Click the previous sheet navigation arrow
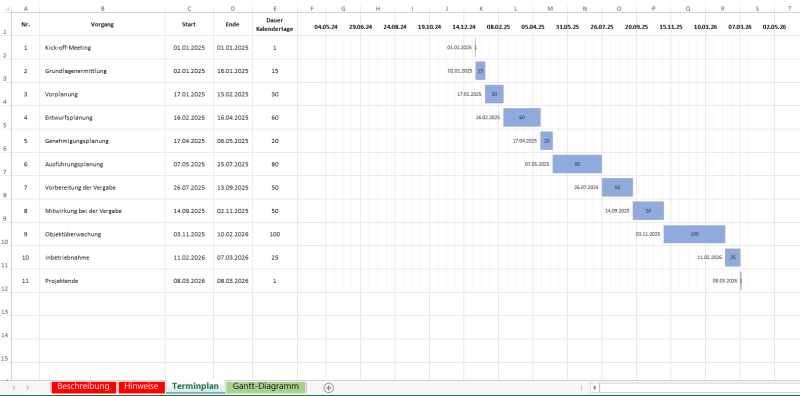This screenshot has height=396, width=800. pos(13,388)
